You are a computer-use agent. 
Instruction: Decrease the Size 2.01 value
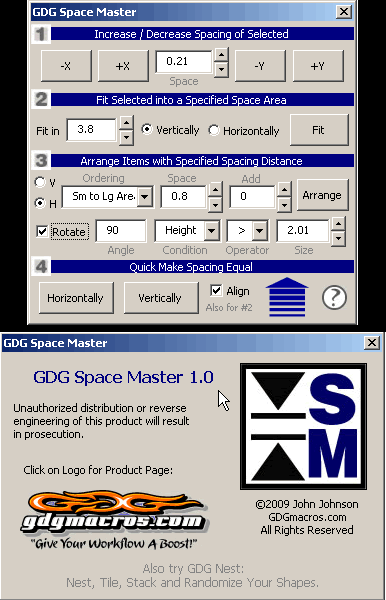point(338,238)
